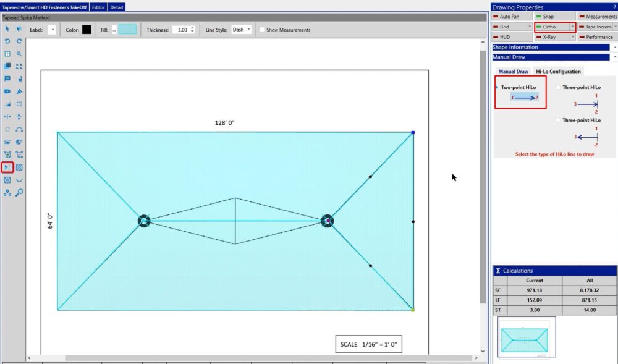Select the HiLo line draw tool

click(x=7, y=167)
